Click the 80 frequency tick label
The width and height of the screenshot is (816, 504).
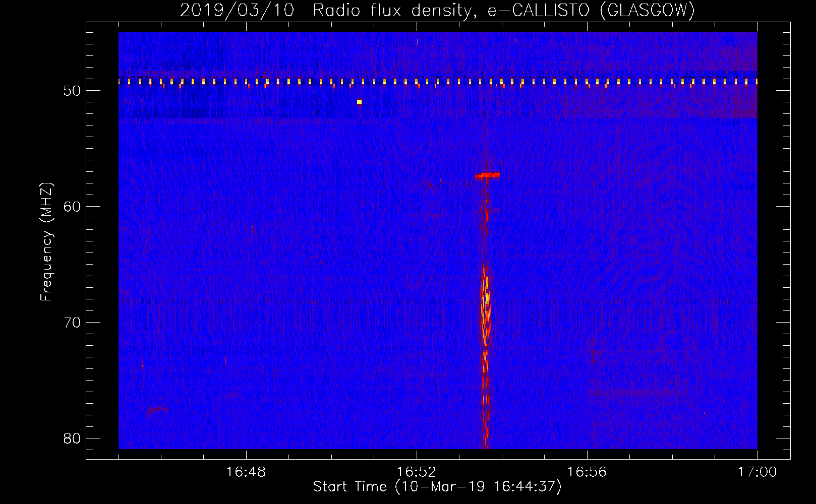[x=73, y=438]
